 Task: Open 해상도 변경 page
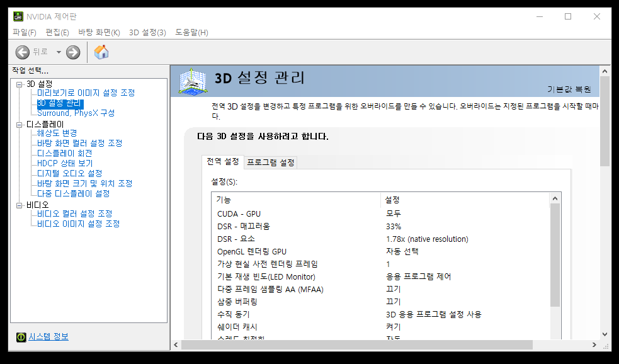[x=57, y=133]
